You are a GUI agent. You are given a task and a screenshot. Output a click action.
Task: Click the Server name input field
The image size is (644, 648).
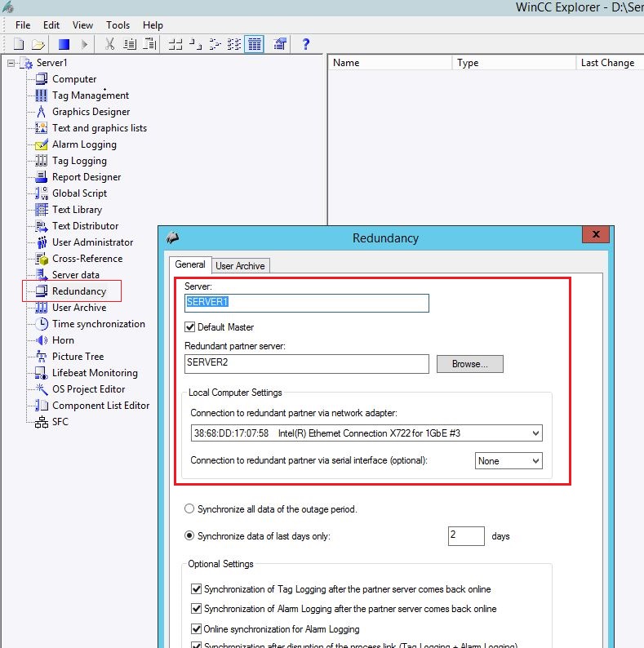coord(307,303)
